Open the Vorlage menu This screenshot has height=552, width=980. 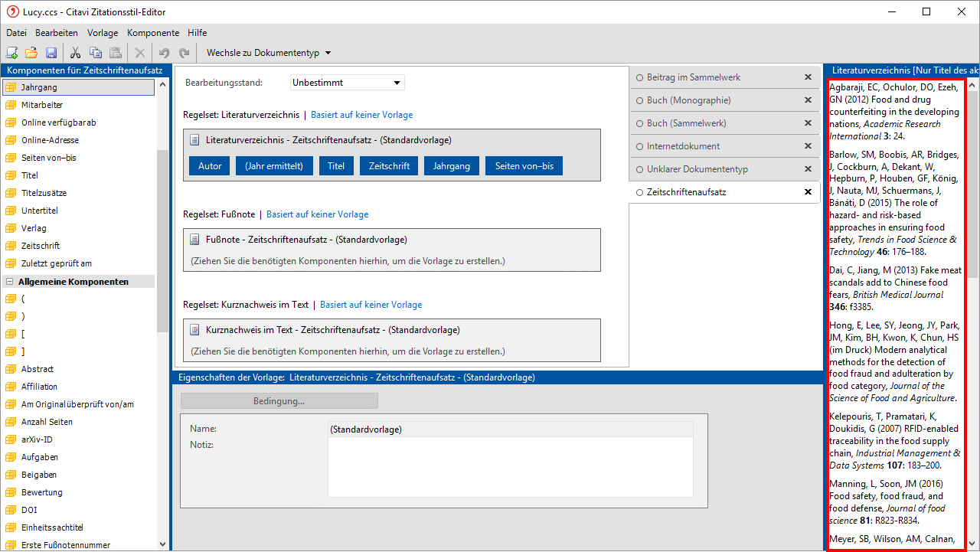[x=103, y=33]
